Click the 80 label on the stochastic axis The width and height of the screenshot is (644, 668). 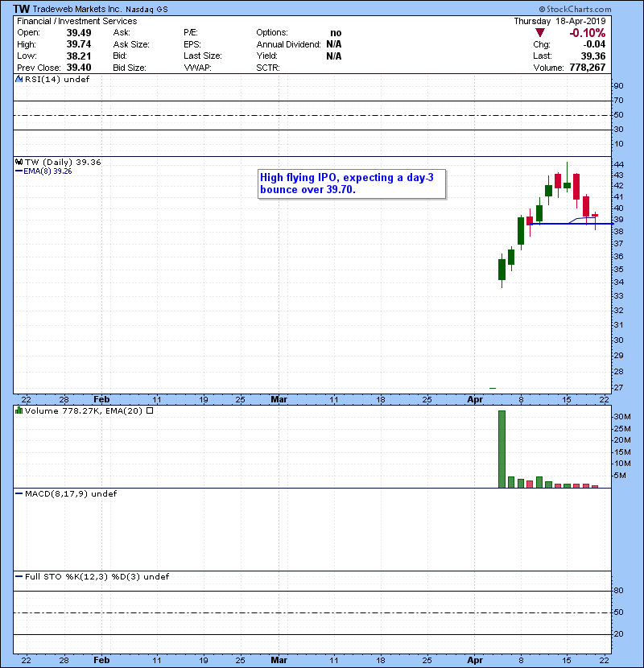point(618,591)
